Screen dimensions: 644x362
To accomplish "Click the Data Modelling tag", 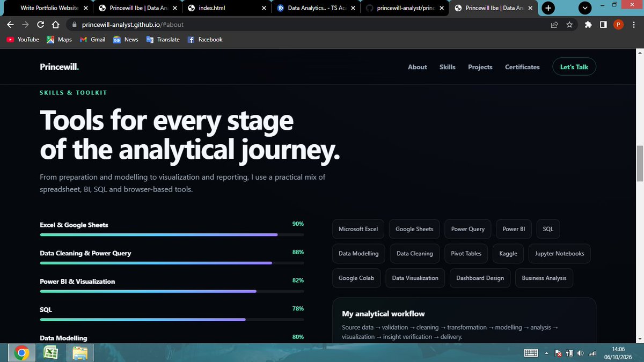I will pos(358,254).
